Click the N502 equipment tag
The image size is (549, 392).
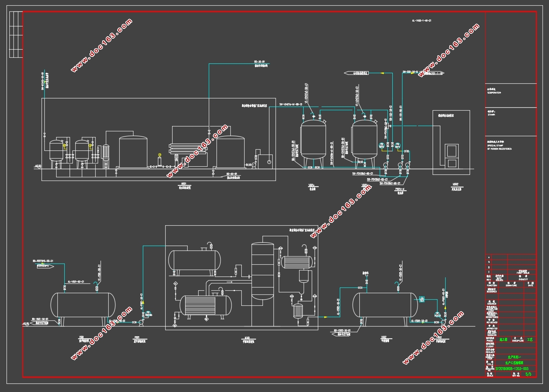[455, 184]
